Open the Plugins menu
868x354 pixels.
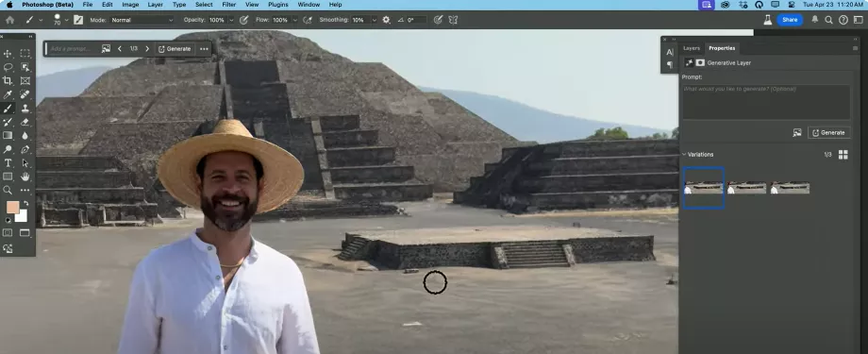278,5
